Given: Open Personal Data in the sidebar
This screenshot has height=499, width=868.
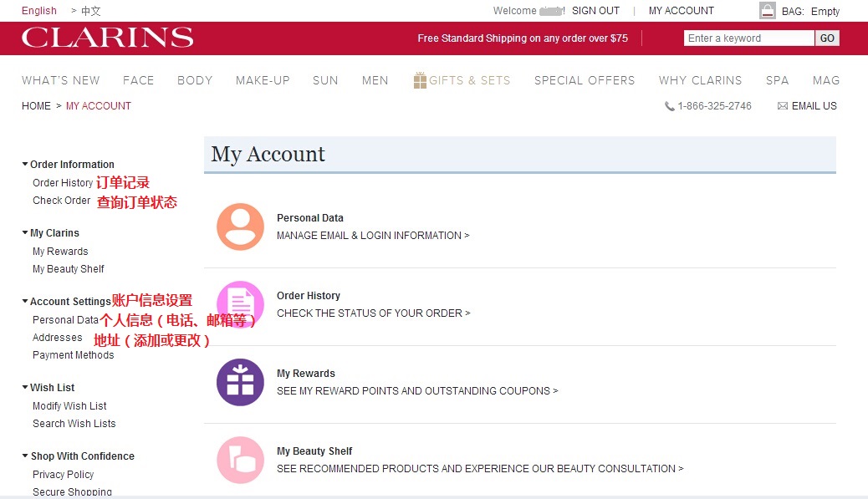Looking at the screenshot, I should 65,320.
